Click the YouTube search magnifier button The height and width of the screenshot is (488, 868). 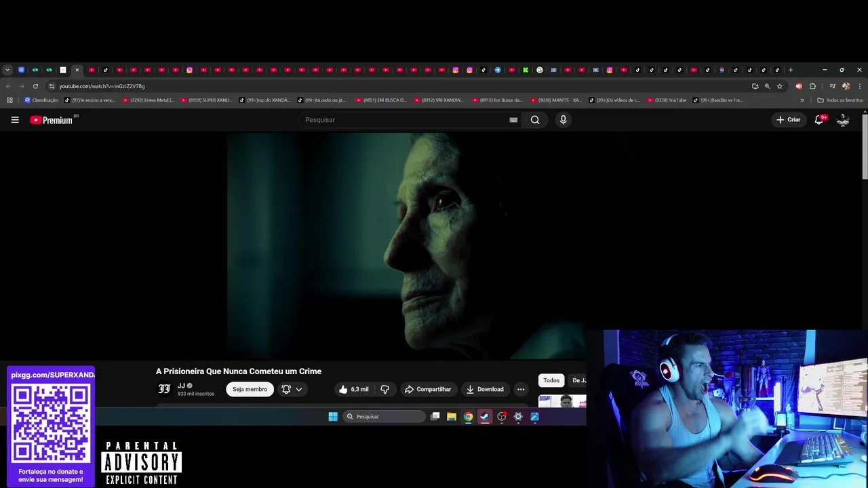click(535, 120)
